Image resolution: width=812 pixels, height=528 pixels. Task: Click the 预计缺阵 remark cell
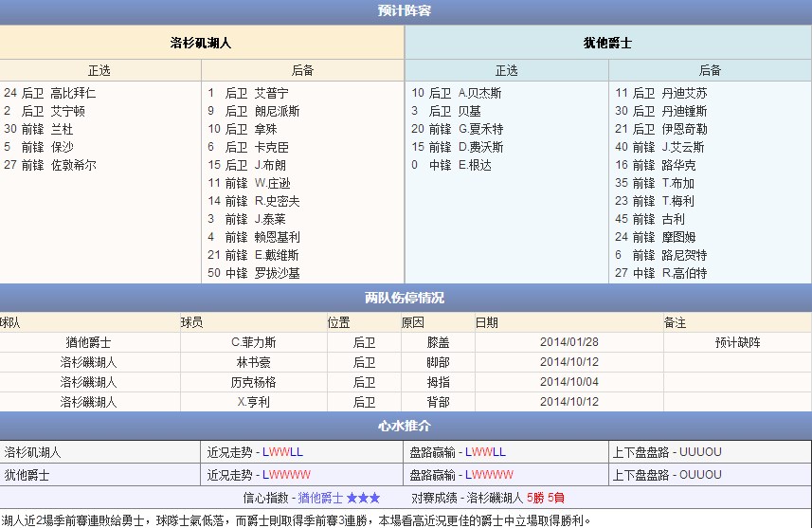pyautogui.click(x=737, y=342)
